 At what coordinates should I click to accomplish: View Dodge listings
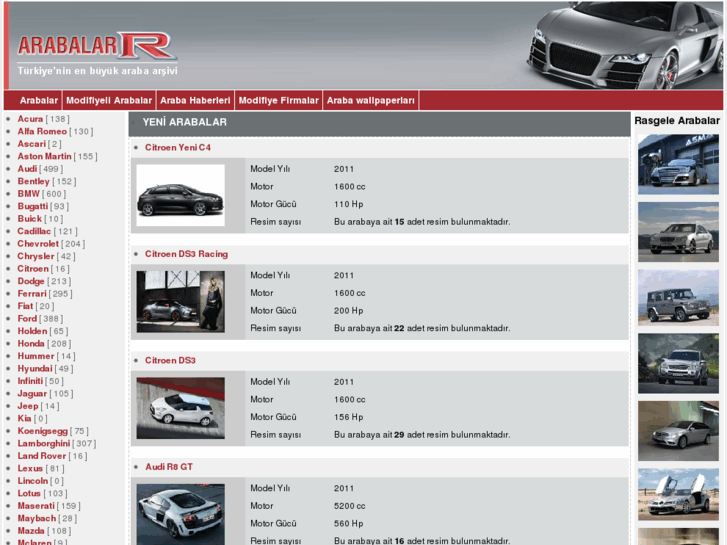point(31,282)
